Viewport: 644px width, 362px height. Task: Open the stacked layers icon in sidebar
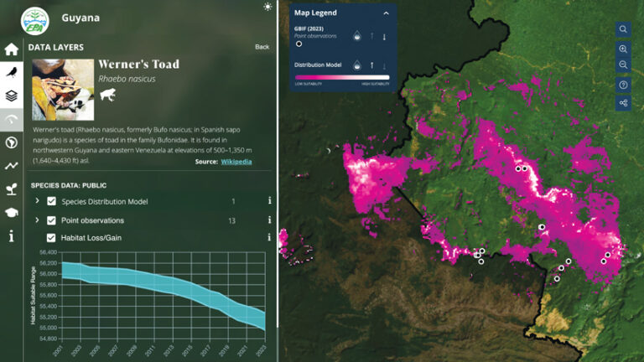tap(12, 96)
